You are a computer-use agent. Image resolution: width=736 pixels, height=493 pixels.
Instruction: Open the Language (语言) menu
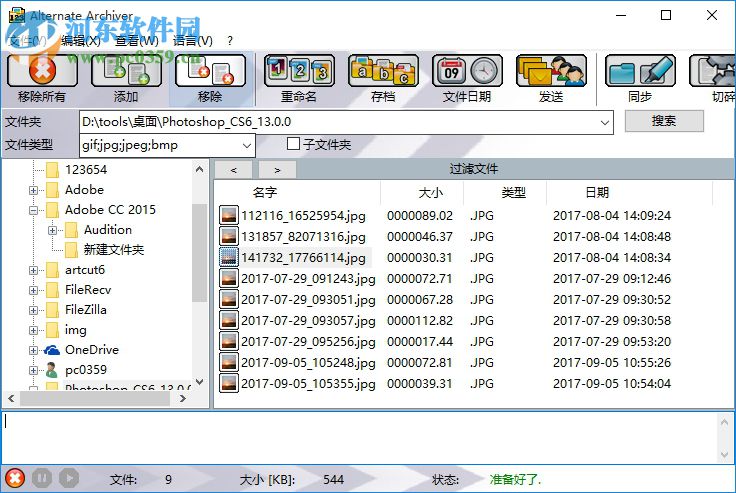pos(192,41)
